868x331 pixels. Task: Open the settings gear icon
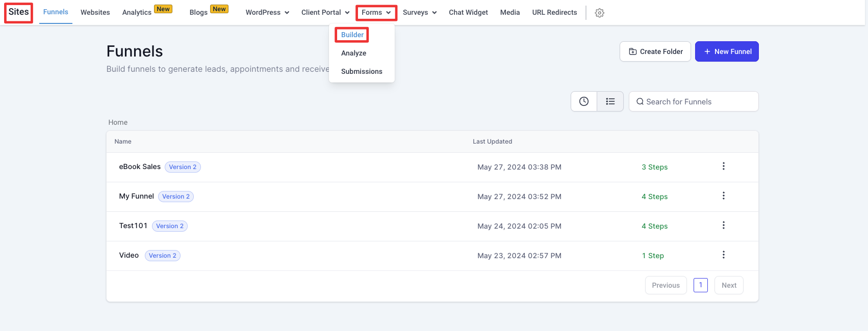coord(599,13)
